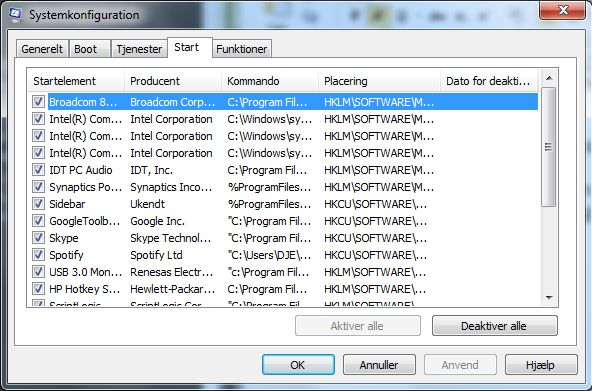Select the Start tab
Viewport: 592px width, 391px height.
tap(190, 48)
